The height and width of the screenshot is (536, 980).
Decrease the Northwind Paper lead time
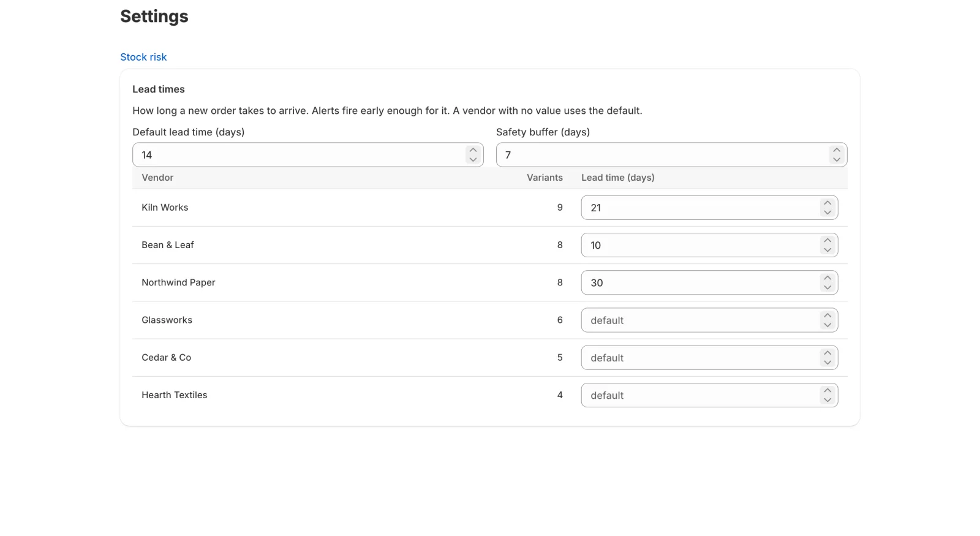point(827,287)
